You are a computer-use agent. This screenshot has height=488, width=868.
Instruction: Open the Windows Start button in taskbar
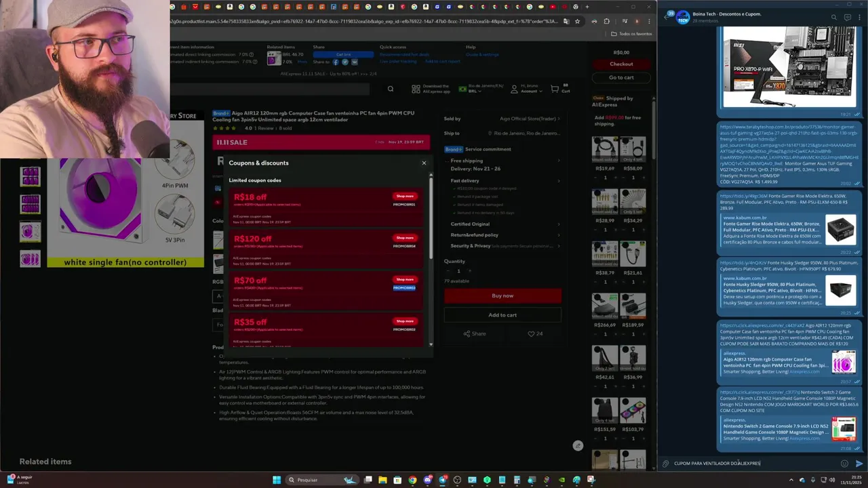click(277, 480)
